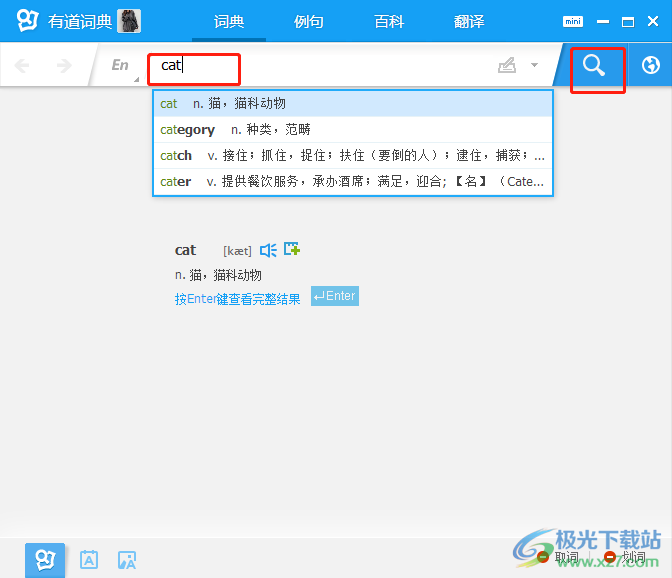This screenshot has height=578, width=672.
Task: Open the text translation bottom icon
Action: pyautogui.click(x=89, y=560)
